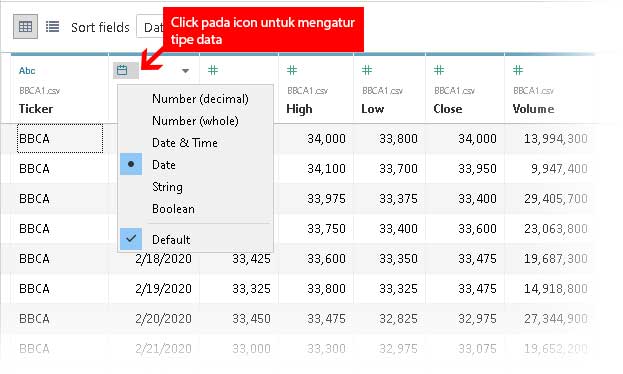Click Abc type icon above Ticker
The width and height of the screenshot is (623, 374).
pos(27,71)
